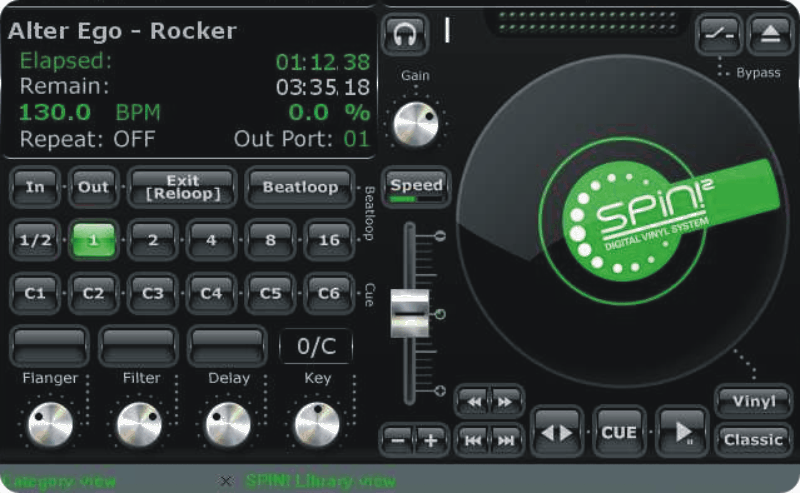Screen dimensions: 800x493
Task: Skip to the next track
Action: [507, 440]
